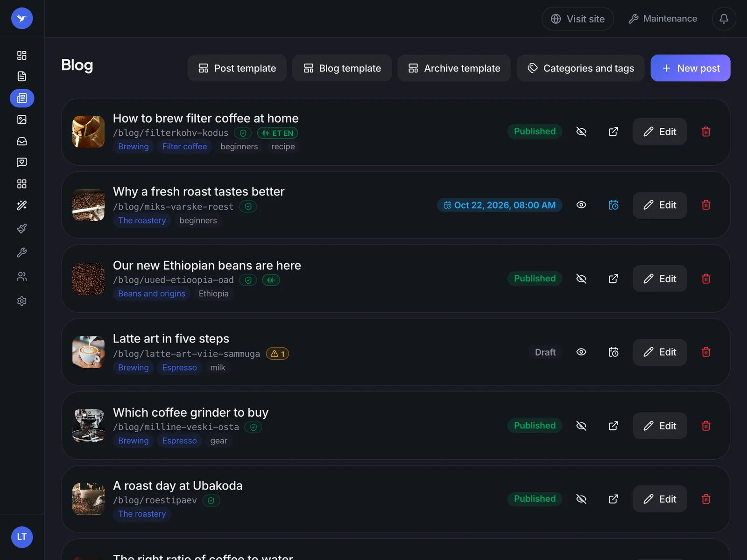Unpublish "Our new Ethiopian beans are here"
The width and height of the screenshot is (747, 560).
(581, 279)
